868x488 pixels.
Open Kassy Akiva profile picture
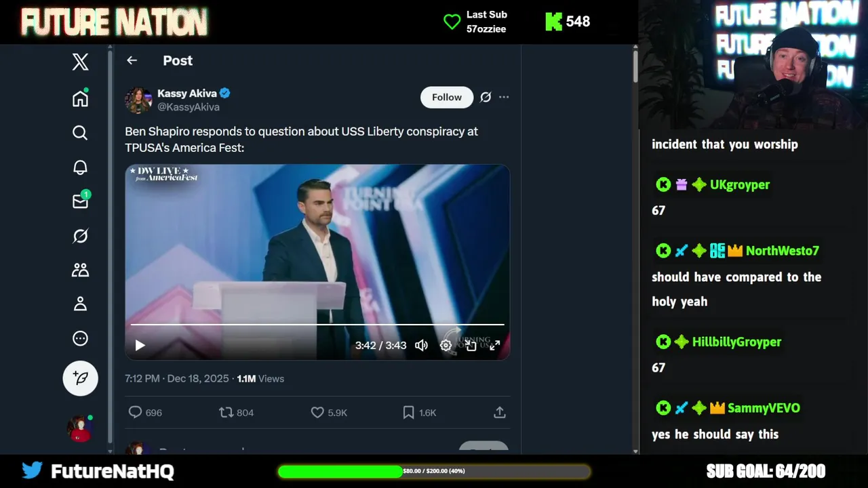click(138, 100)
